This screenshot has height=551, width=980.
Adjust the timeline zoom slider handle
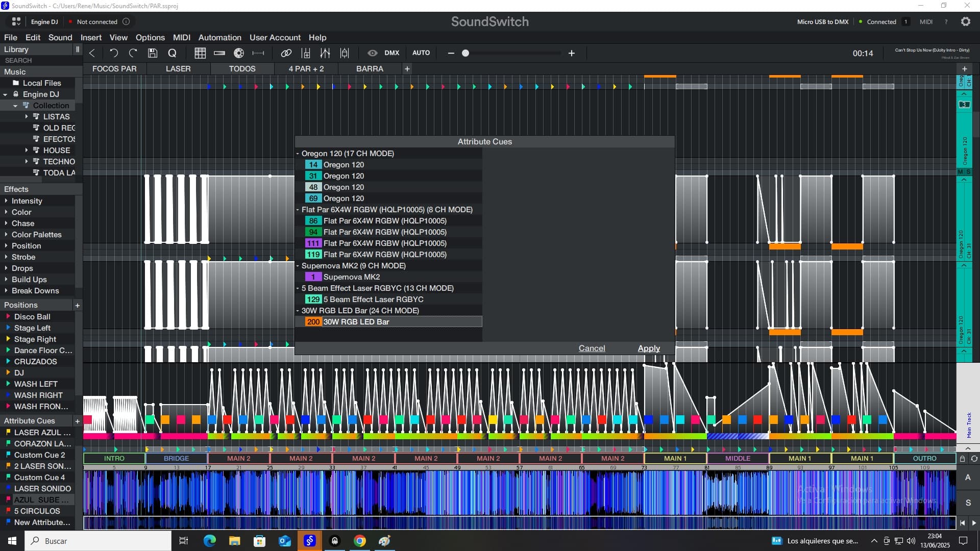point(465,53)
